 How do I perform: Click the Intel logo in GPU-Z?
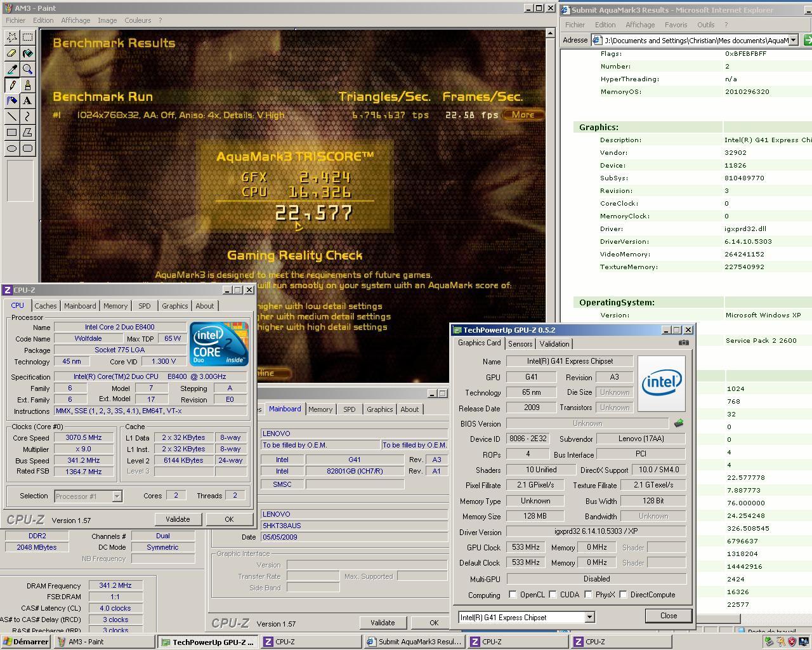click(662, 383)
